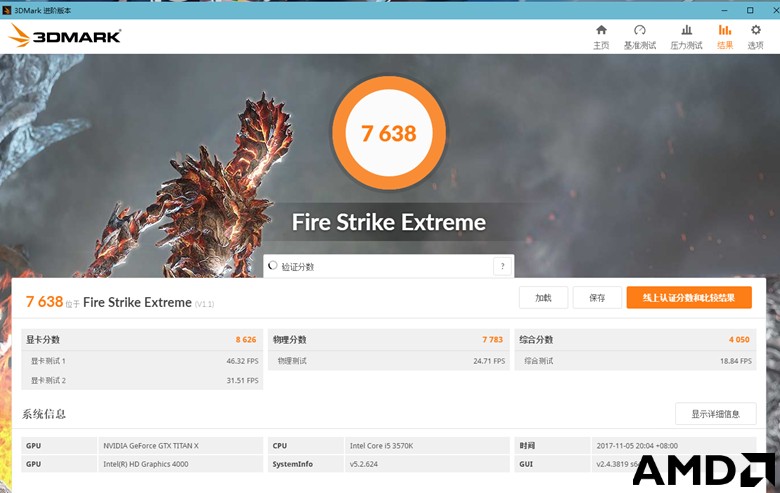Click the 3DMark logo in header
The width and height of the screenshot is (780, 493).
point(65,36)
